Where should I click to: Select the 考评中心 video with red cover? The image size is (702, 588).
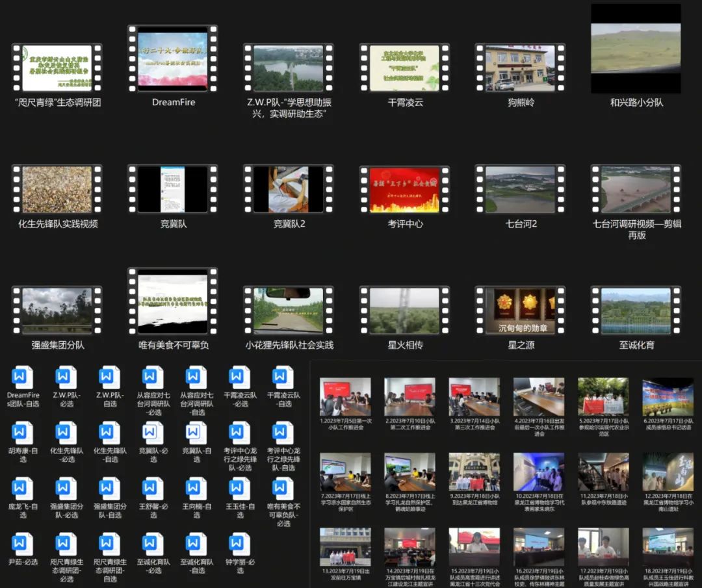(x=405, y=189)
